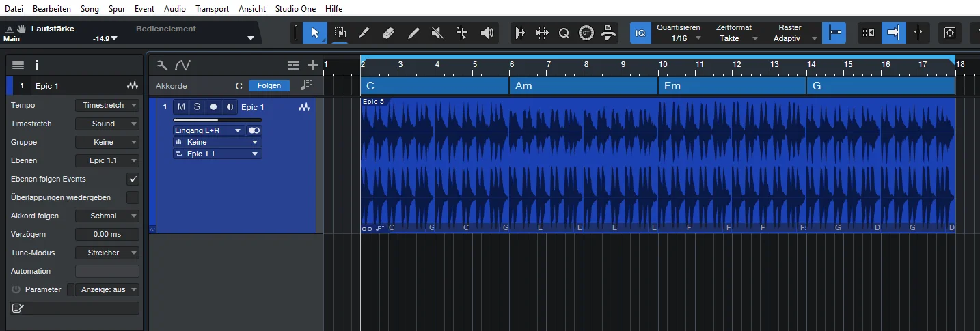Open the CT chord track icon
Screen dimensions: 980x331
(x=586, y=33)
